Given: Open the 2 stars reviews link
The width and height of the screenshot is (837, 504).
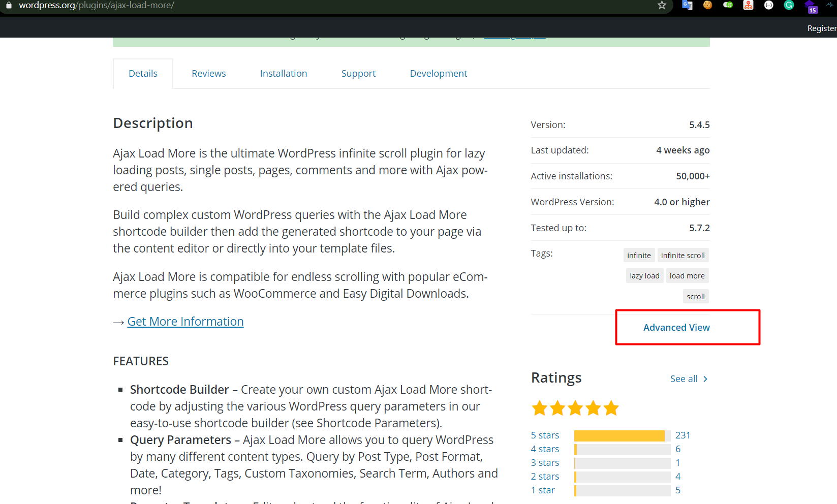Looking at the screenshot, I should (x=545, y=477).
